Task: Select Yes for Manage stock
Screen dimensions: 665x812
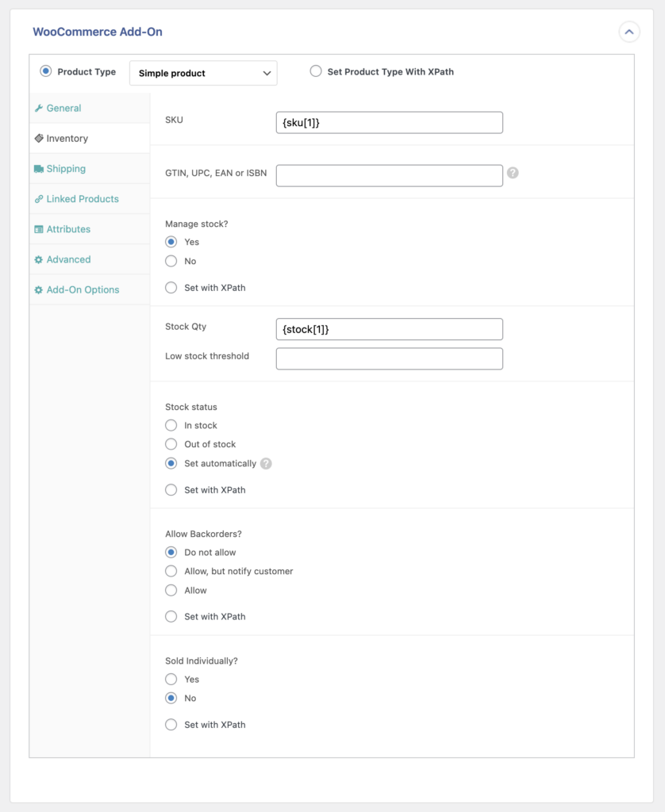Action: click(171, 242)
